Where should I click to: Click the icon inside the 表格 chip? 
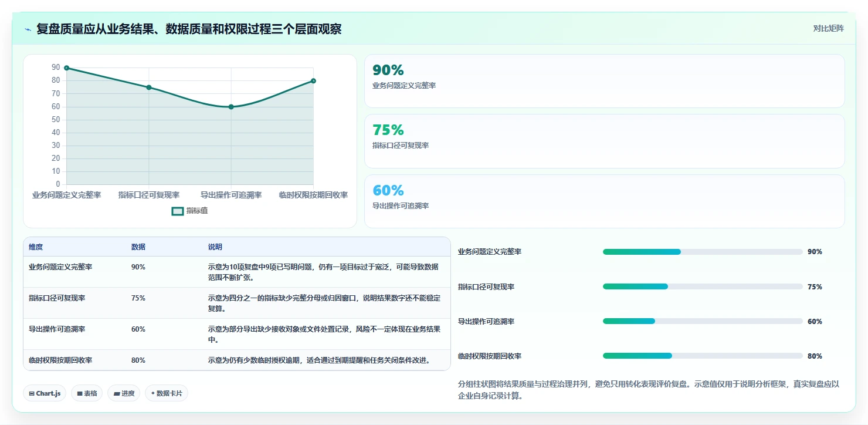point(79,393)
